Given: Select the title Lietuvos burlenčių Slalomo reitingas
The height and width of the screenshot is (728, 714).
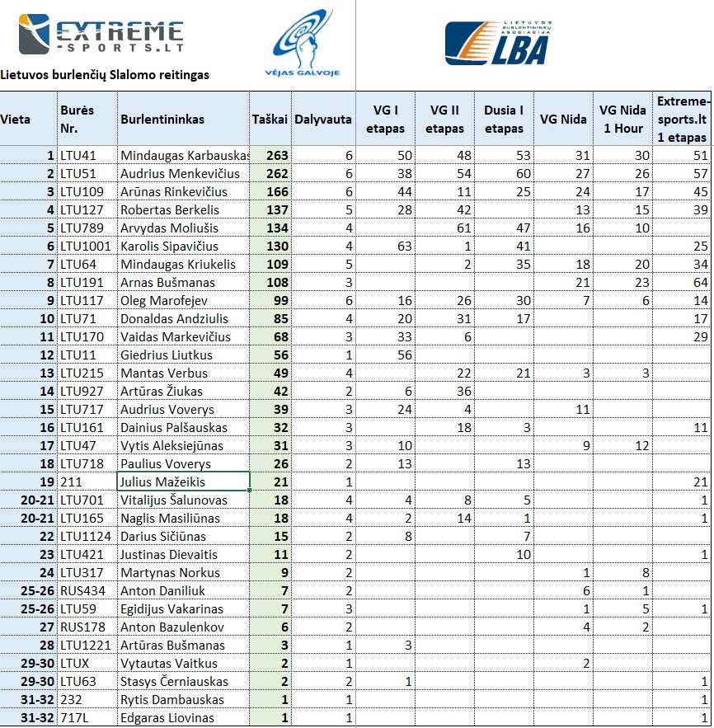Looking at the screenshot, I should pyautogui.click(x=105, y=75).
